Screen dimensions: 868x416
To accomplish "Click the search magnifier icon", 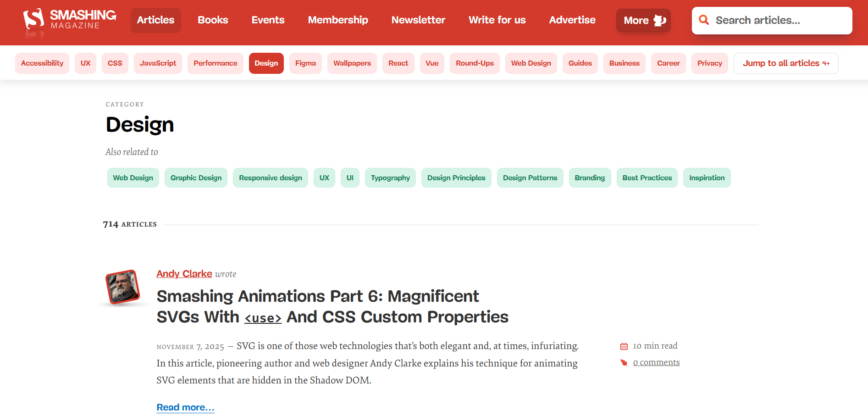I will [x=704, y=20].
